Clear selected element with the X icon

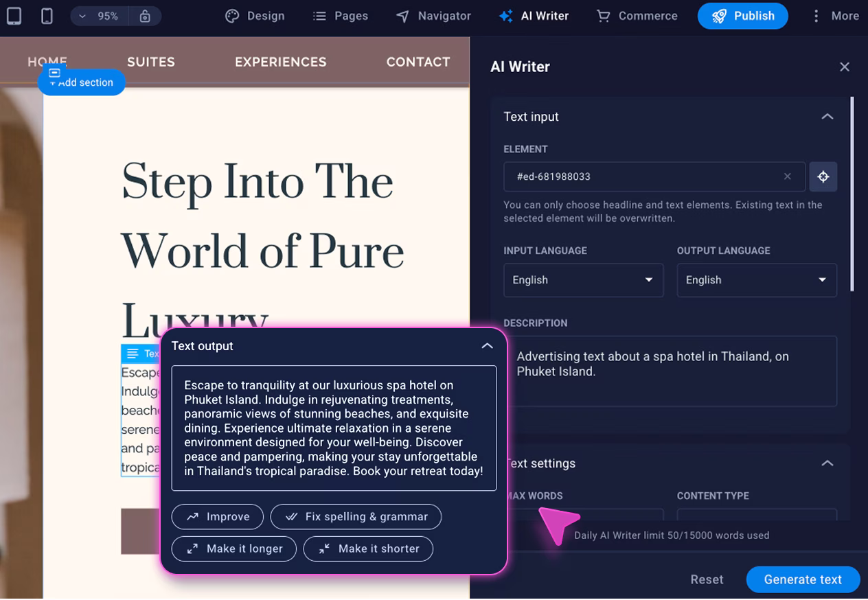pyautogui.click(x=788, y=176)
